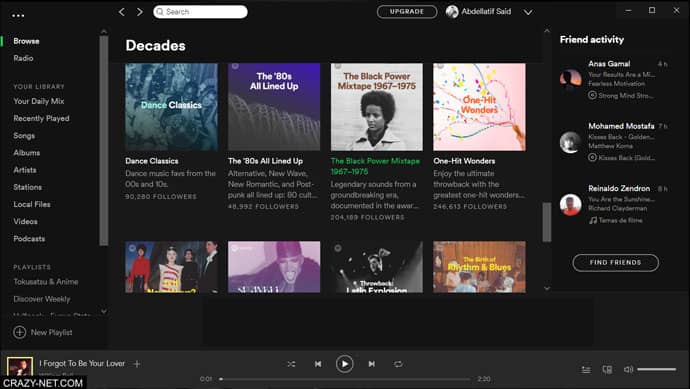Open Local Files

click(32, 204)
